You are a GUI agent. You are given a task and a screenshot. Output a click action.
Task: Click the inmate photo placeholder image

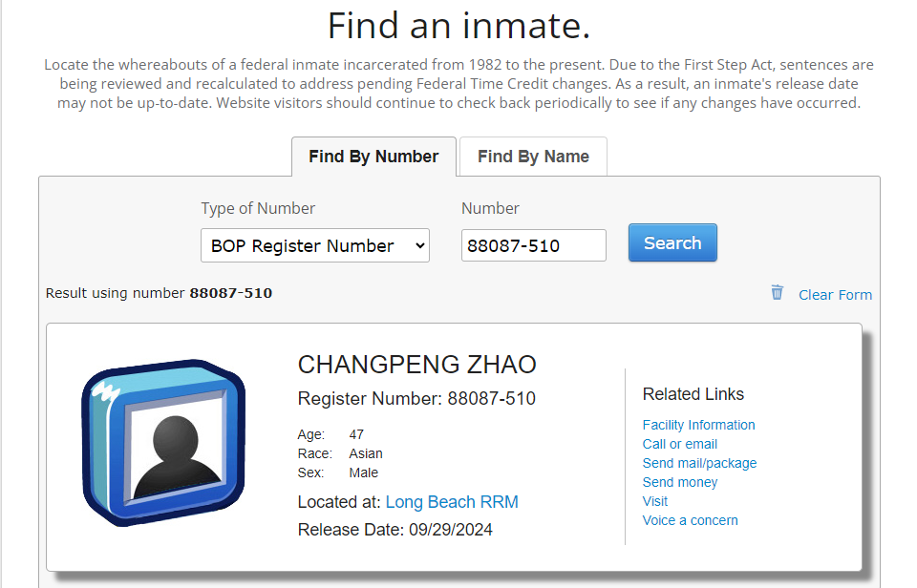[x=162, y=442]
